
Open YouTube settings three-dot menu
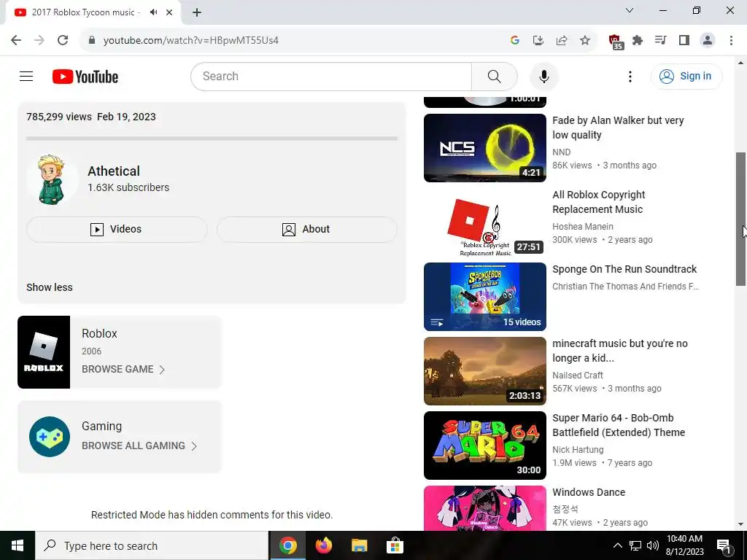pyautogui.click(x=630, y=76)
